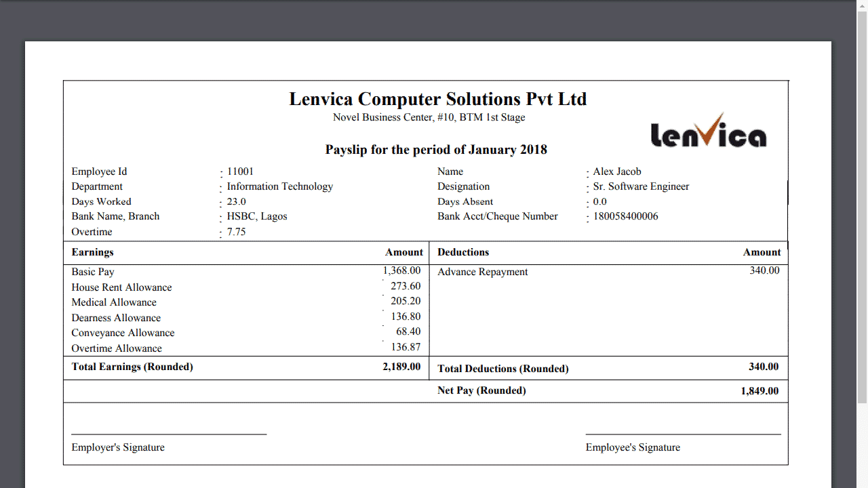The width and height of the screenshot is (868, 488).
Task: Click the Information Technology department value
Action: [279, 186]
